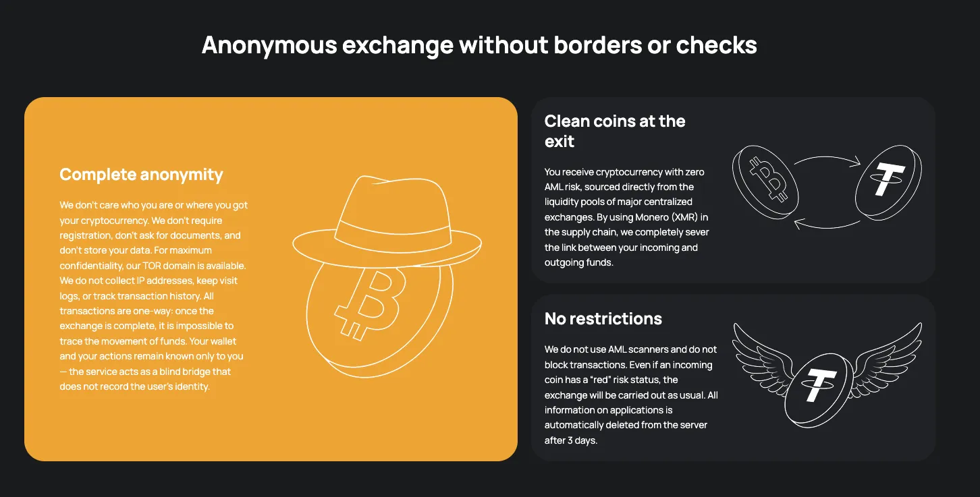Screen dimensions: 980x497
Task: Click the paragraph mentioning the TOR domain
Action: coord(155,295)
